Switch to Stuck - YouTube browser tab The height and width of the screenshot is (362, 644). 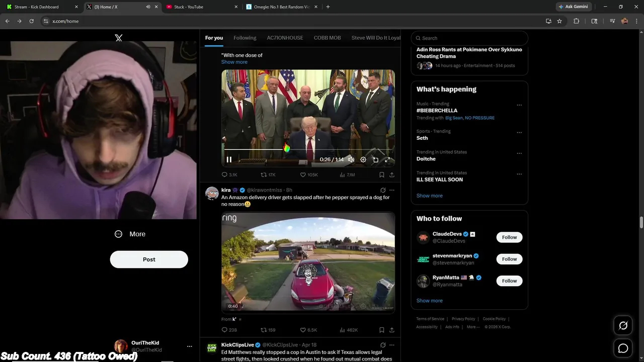point(202,7)
